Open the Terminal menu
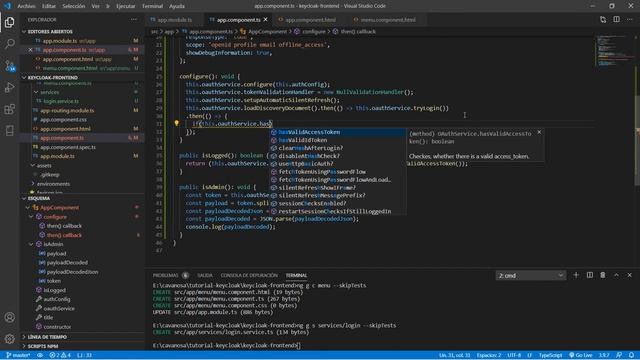The height and width of the screenshot is (360, 640). 152,6
